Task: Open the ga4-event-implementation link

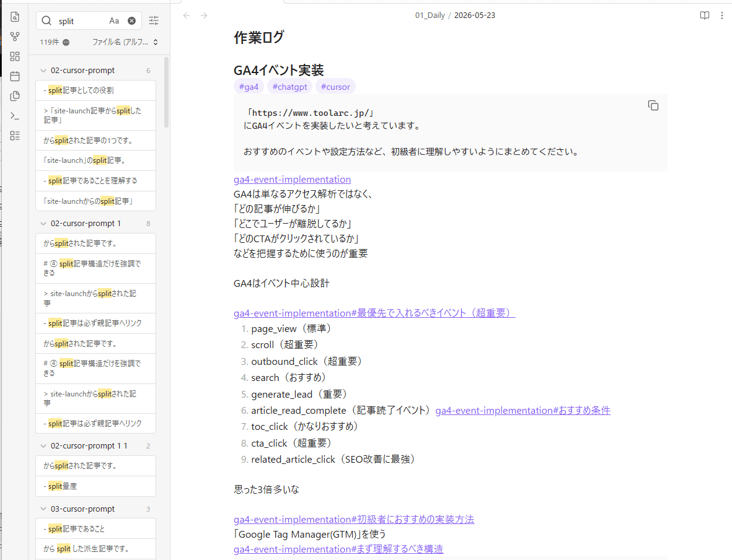Action: tap(292, 180)
